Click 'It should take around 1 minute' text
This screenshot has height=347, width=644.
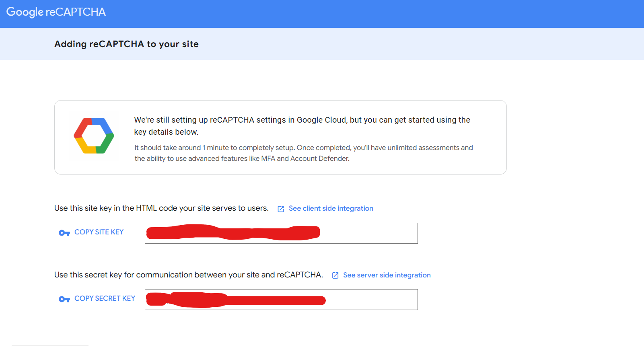304,153
